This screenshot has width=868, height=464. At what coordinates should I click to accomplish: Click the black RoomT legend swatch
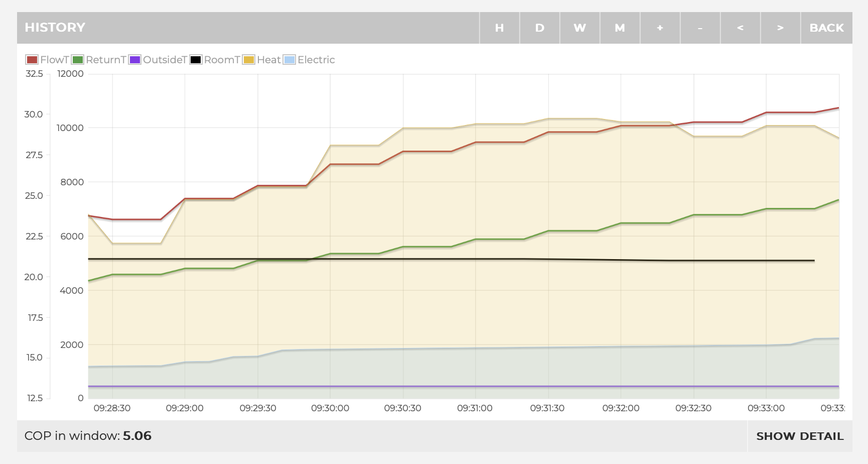[x=196, y=60]
